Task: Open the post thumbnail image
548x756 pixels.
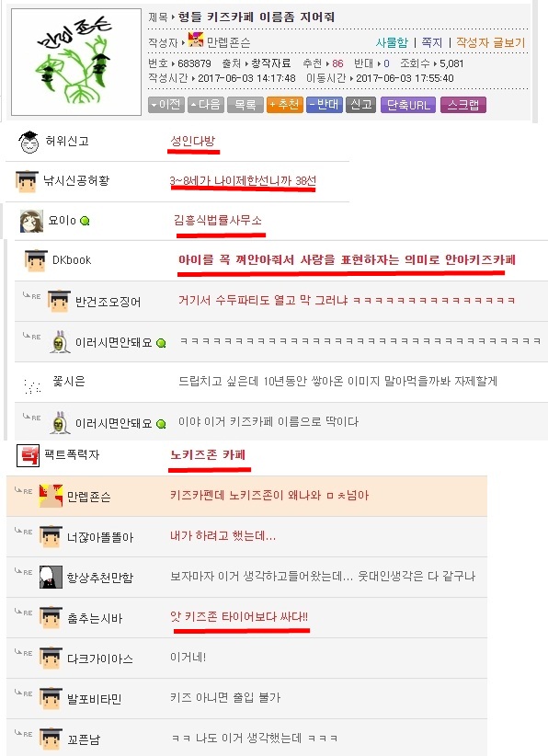Action: [x=76, y=62]
